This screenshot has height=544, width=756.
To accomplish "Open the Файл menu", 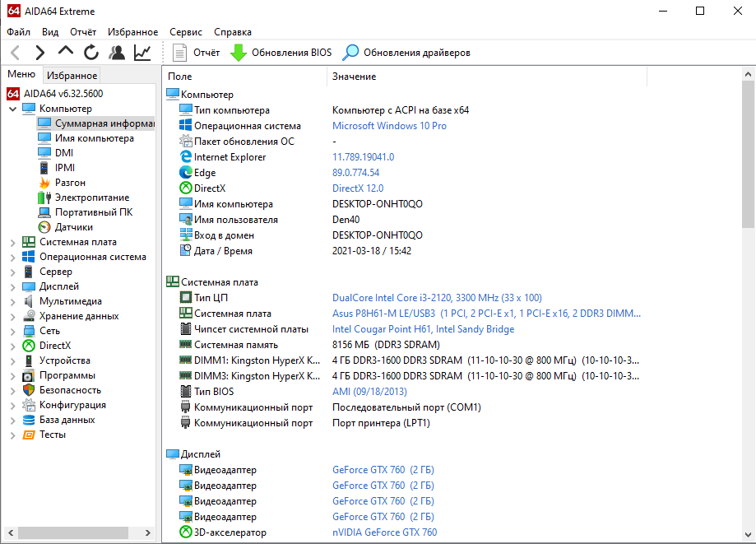I will click(18, 32).
